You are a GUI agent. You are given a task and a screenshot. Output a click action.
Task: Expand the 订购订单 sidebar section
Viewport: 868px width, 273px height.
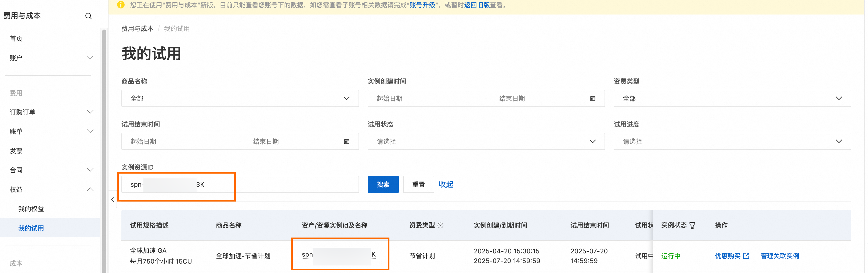pos(90,112)
